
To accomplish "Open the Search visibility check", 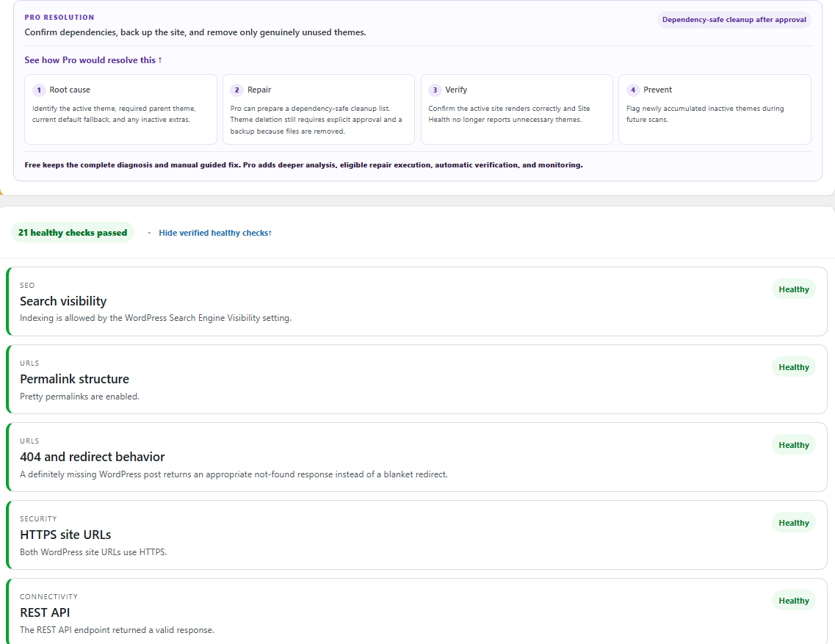I will point(416,302).
